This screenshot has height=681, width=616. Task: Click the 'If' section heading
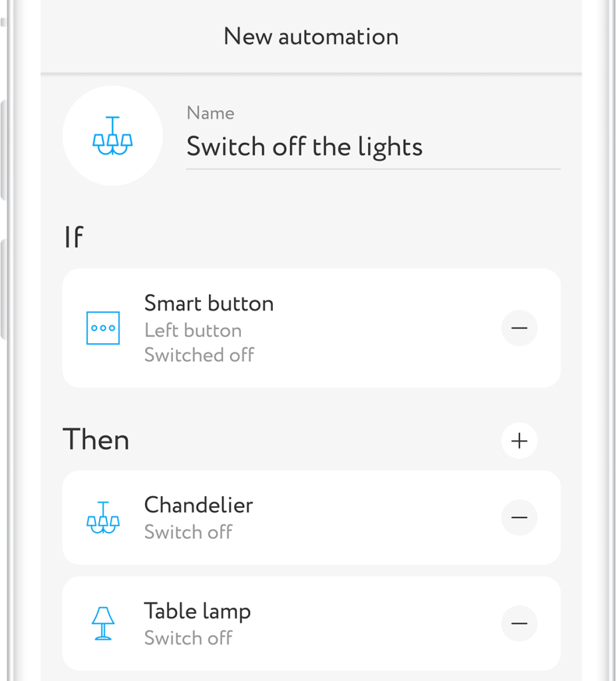tap(74, 237)
